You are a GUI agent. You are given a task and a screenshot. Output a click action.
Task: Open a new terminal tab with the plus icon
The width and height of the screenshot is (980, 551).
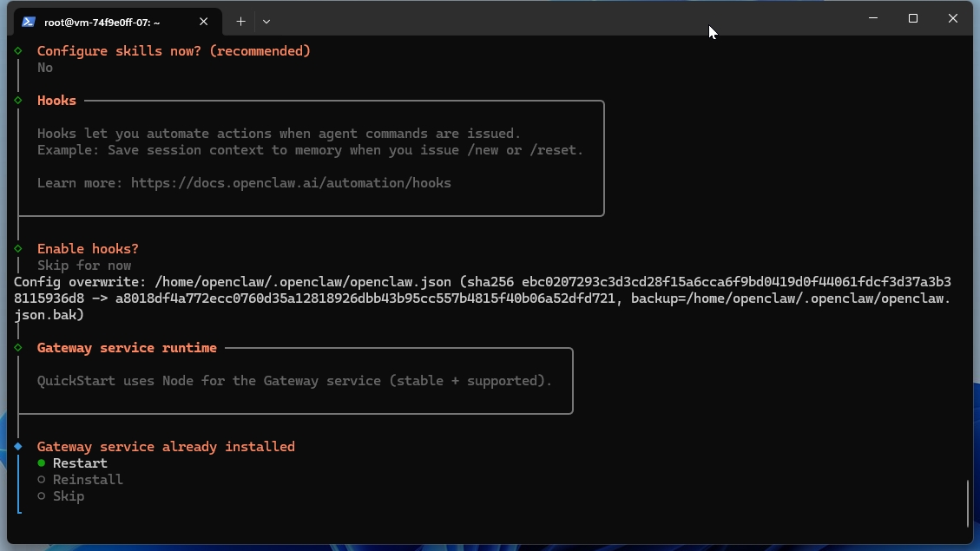(240, 21)
